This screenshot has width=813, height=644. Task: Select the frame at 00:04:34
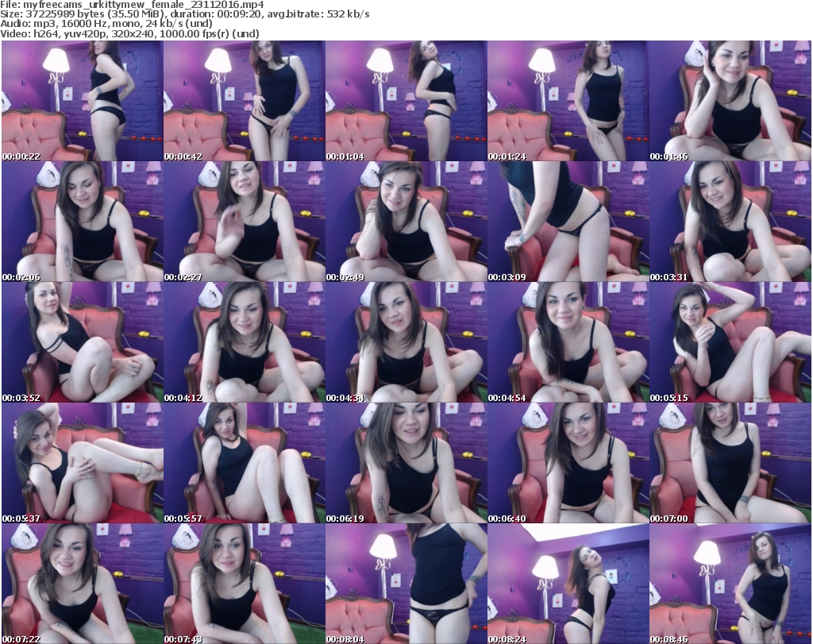406,342
